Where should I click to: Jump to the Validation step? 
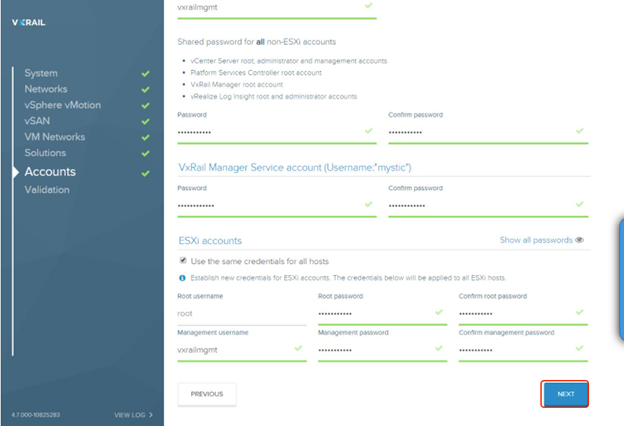click(47, 190)
